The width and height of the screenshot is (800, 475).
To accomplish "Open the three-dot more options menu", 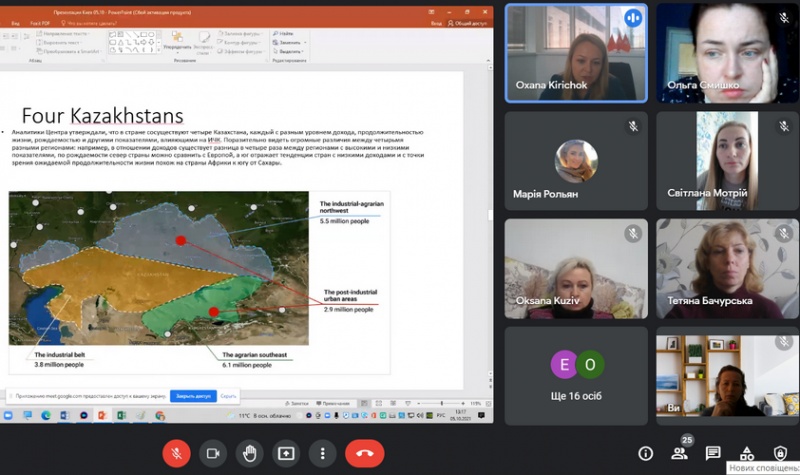I will pos(322,453).
